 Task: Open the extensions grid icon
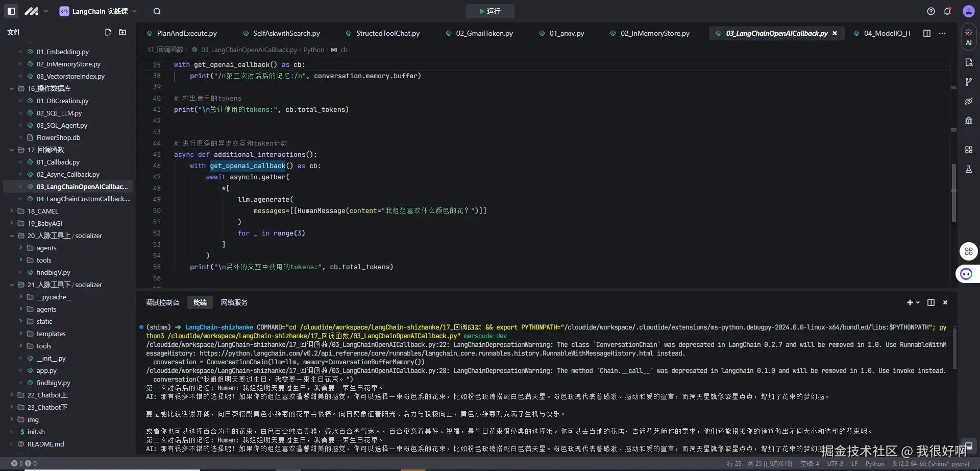tap(968, 150)
